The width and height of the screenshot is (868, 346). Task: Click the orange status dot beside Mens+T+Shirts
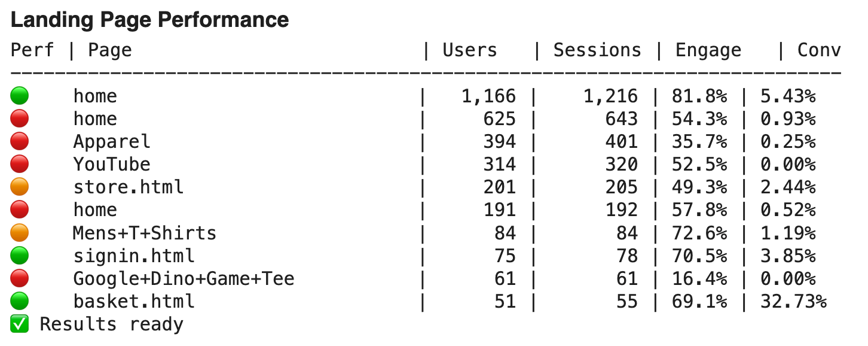(20, 232)
